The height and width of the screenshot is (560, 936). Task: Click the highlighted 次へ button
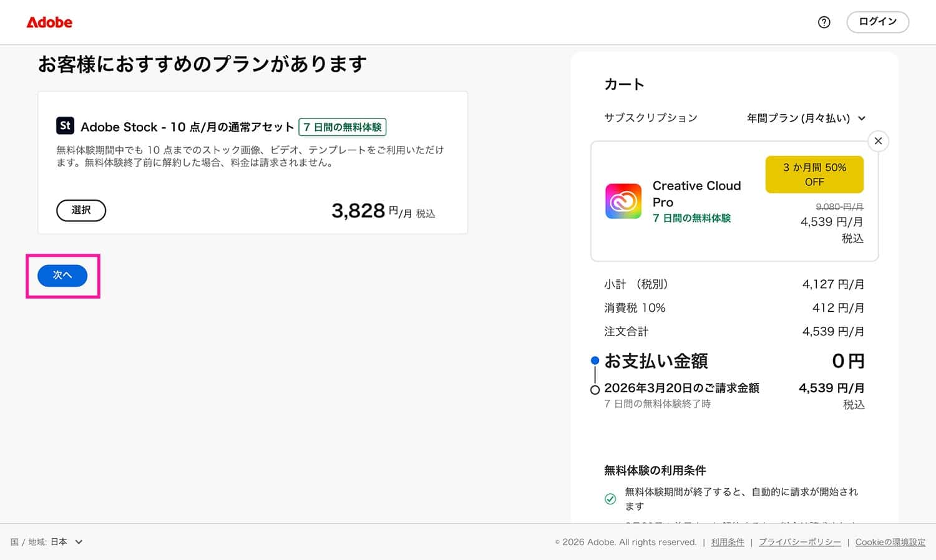pos(62,275)
